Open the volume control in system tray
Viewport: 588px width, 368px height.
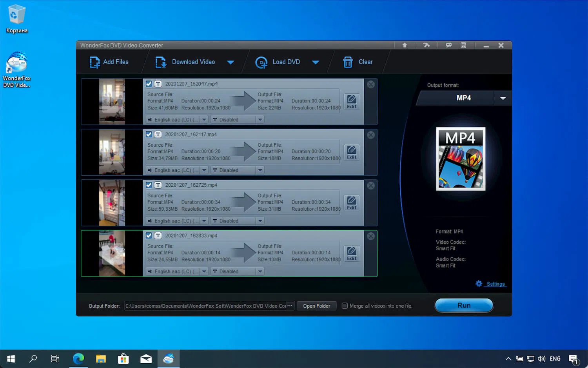[x=541, y=359]
